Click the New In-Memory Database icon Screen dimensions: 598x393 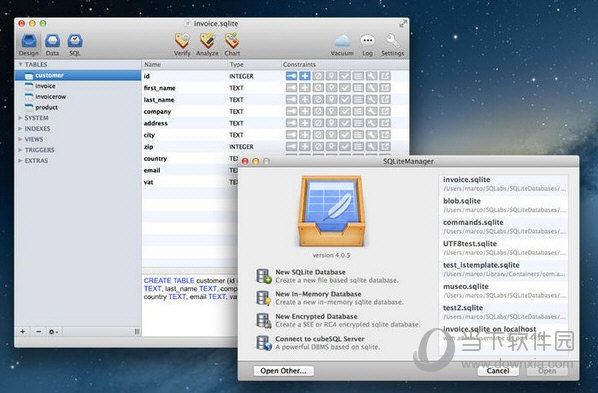(264, 298)
